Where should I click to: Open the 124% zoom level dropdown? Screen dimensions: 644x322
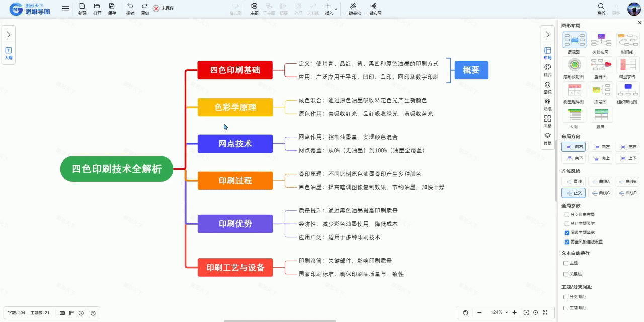(x=499, y=312)
